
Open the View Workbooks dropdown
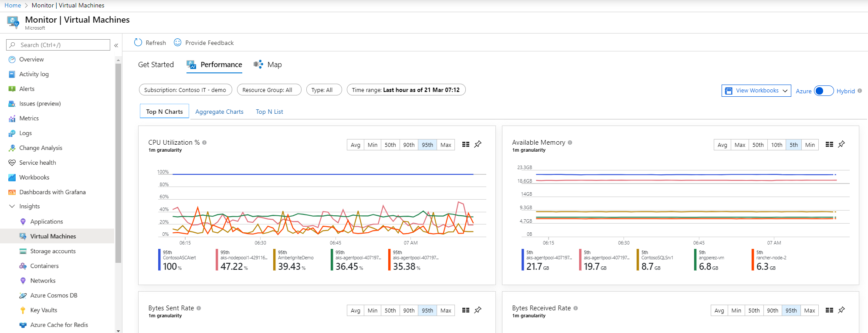pos(756,91)
